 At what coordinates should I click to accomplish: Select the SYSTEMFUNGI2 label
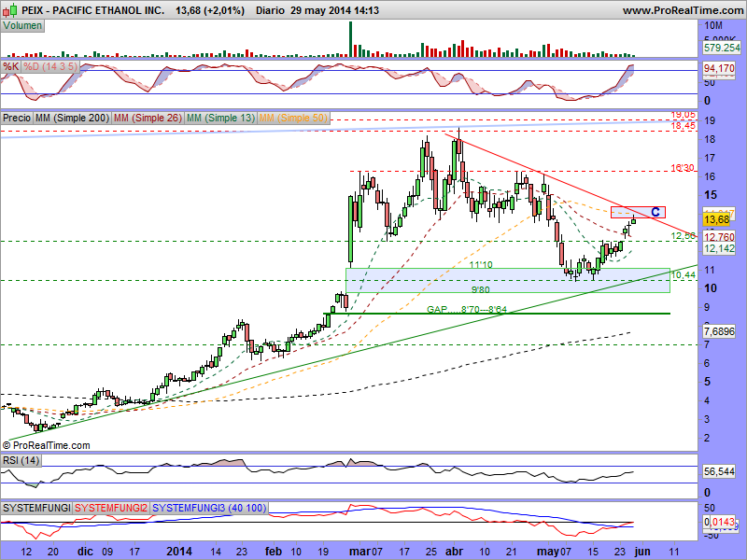point(111,508)
